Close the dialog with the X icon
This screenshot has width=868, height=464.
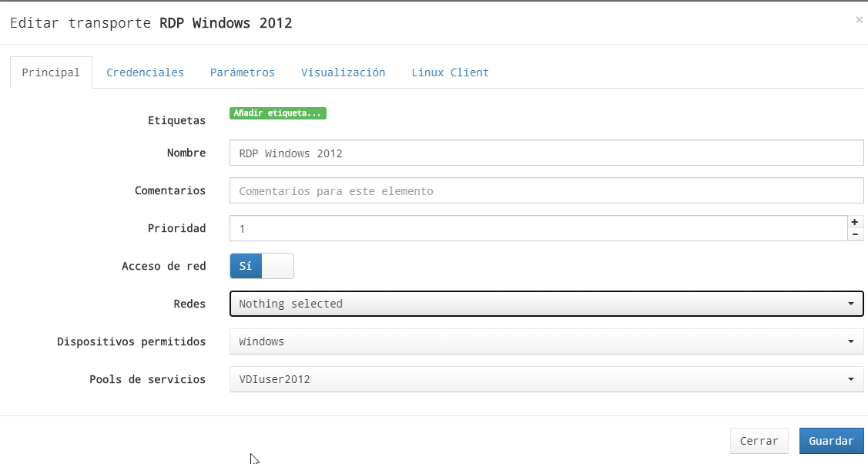coord(859,20)
